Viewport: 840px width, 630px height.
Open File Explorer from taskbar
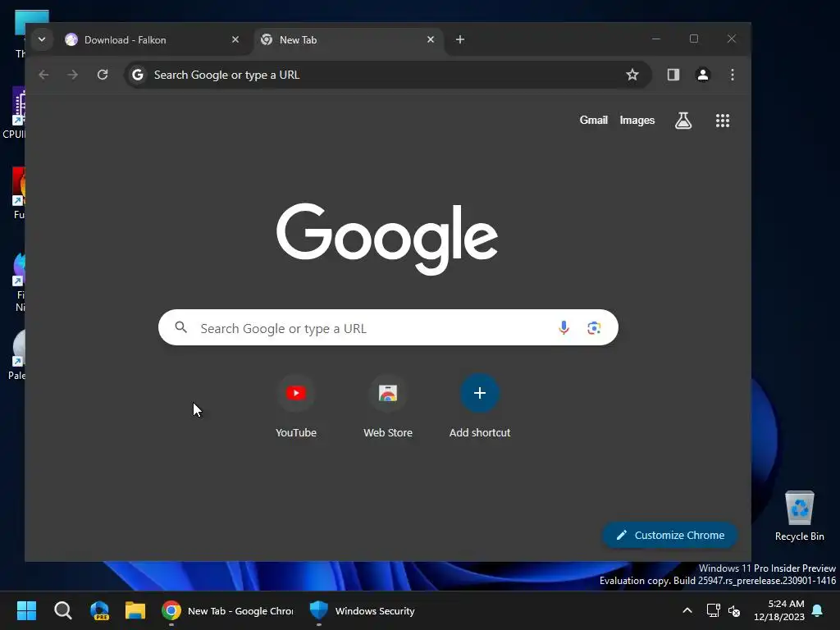point(135,610)
